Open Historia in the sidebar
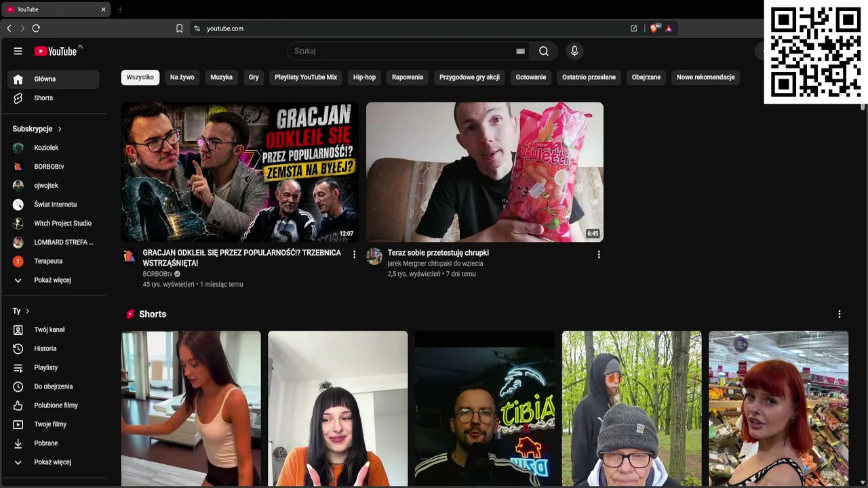This screenshot has height=488, width=868. [x=53, y=349]
